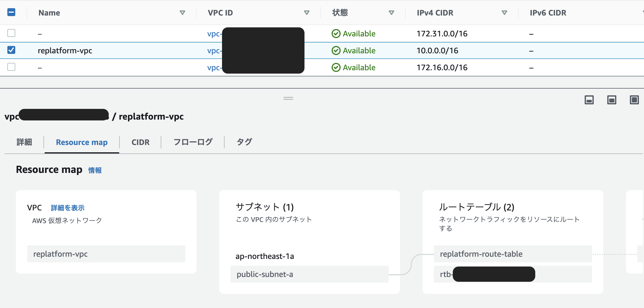The width and height of the screenshot is (644, 308).
Task: Select the replatform-vpc name cell
Action: [x=65, y=50]
